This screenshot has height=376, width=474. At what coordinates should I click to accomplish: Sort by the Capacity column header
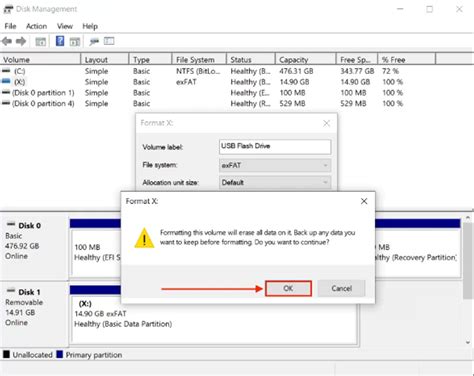click(x=306, y=60)
